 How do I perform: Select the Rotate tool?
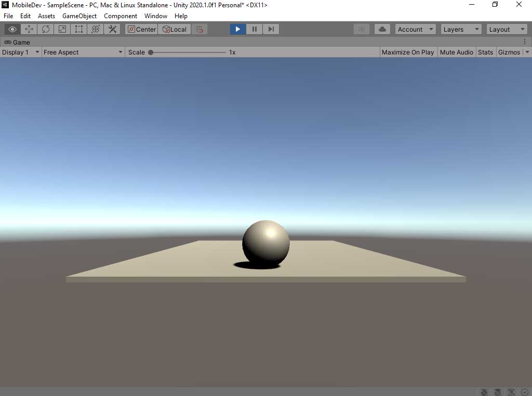46,30
